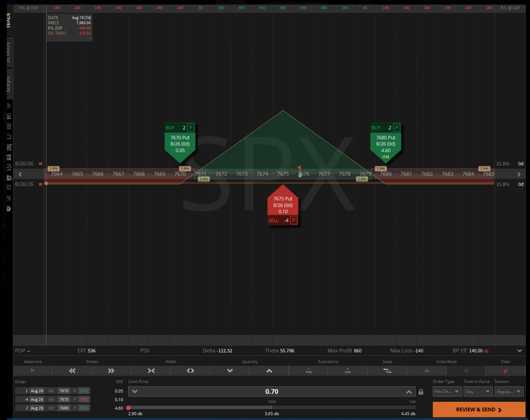Click the Theta 55.706 value
This screenshot has height=420, width=530.
point(287,351)
